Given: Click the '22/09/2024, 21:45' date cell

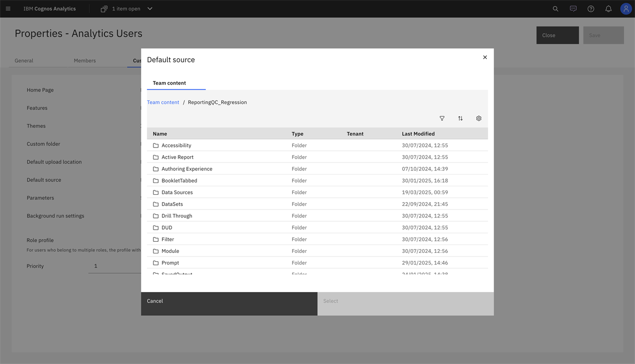Looking at the screenshot, I should 425,204.
